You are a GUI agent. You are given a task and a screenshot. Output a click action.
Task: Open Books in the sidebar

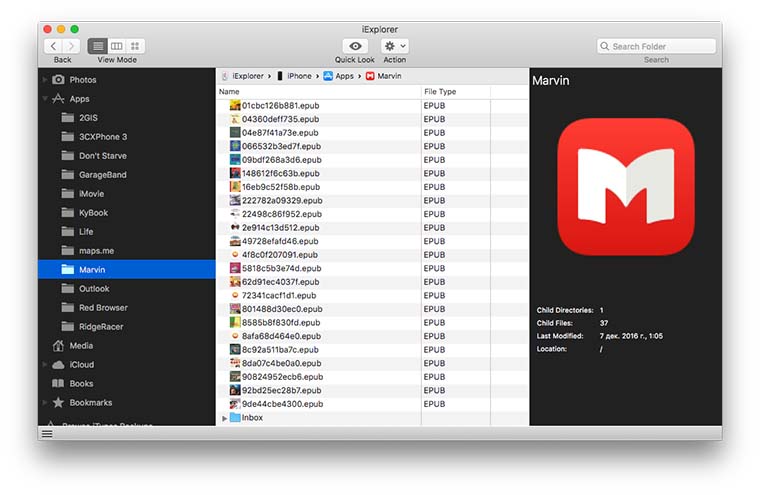81,384
